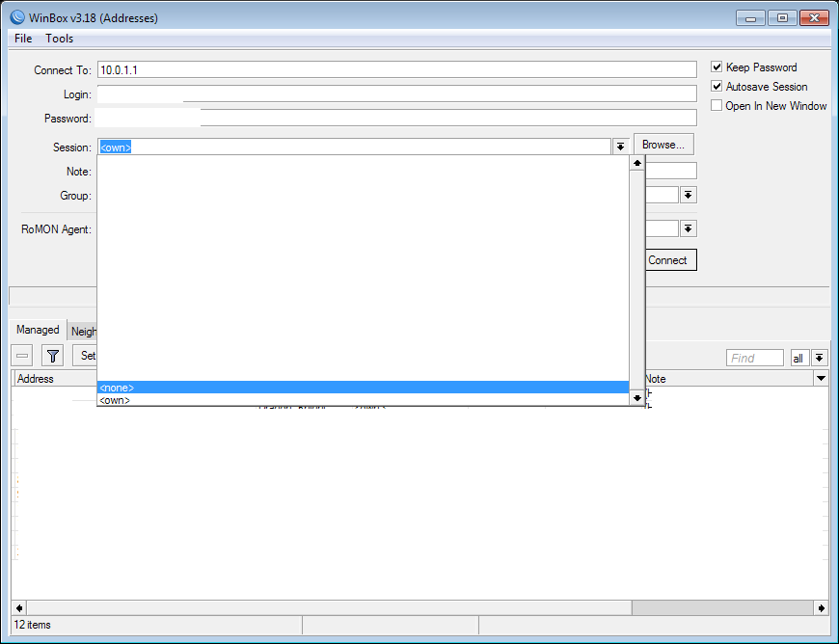Viewport: 839px width, 644px height.
Task: Click the remove (minus) button in Managed toolbar
Action: [22, 355]
